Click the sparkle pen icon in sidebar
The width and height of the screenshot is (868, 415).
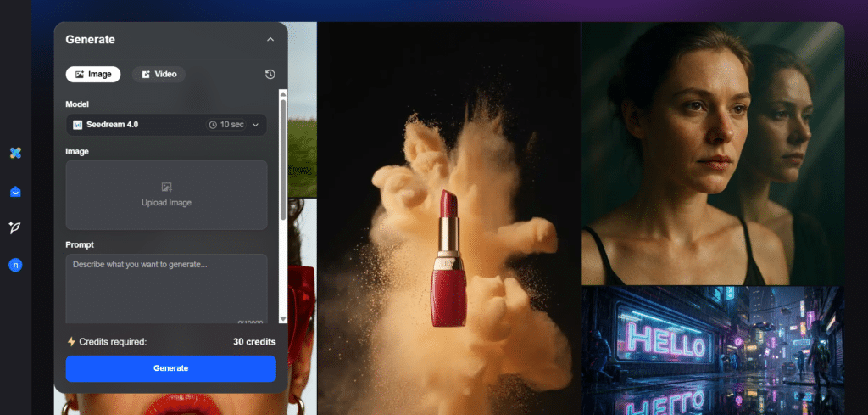tap(15, 227)
